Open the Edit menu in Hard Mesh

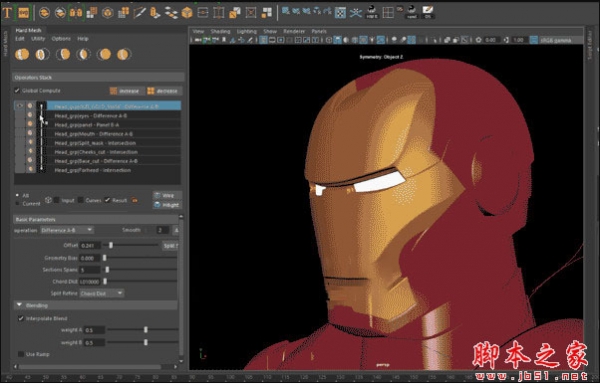(x=20, y=39)
